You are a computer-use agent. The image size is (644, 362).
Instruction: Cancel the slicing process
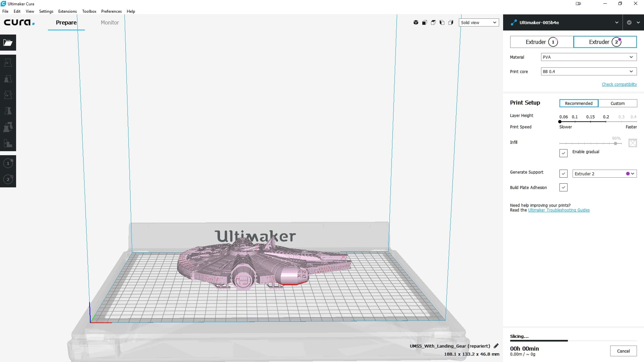pos(623,351)
